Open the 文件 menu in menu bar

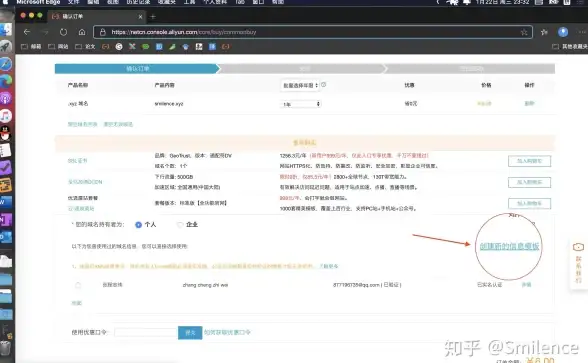click(74, 2)
